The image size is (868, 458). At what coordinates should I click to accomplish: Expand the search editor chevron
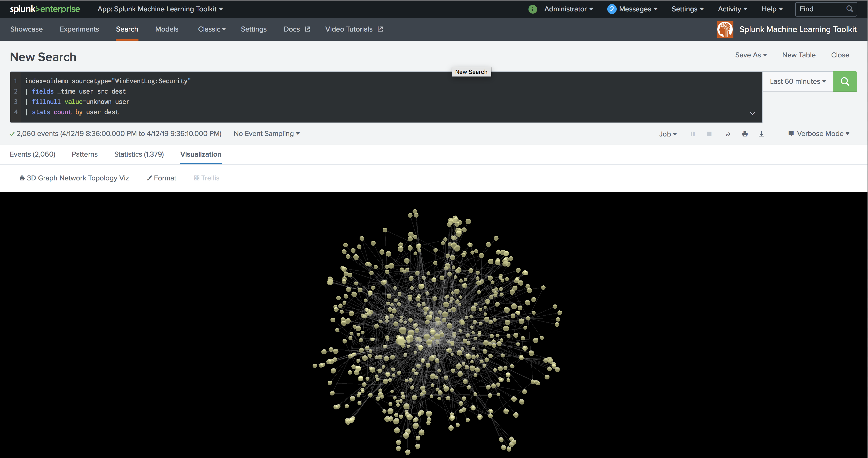753,113
